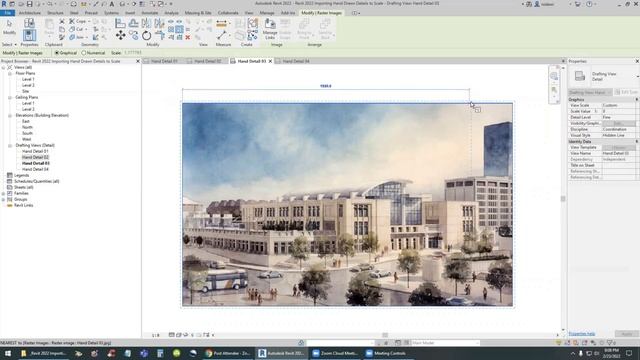The height and width of the screenshot is (360, 640).
Task: Switch to the Hand Detail 04 view tab
Action: pyautogui.click(x=296, y=61)
